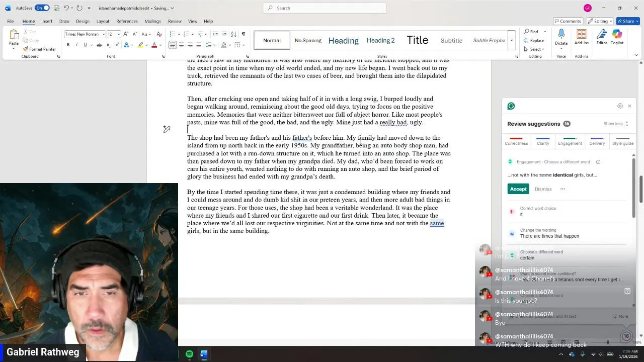Toggle the AutoSave switch
Viewport: 644px width, 362px height.
42,8
